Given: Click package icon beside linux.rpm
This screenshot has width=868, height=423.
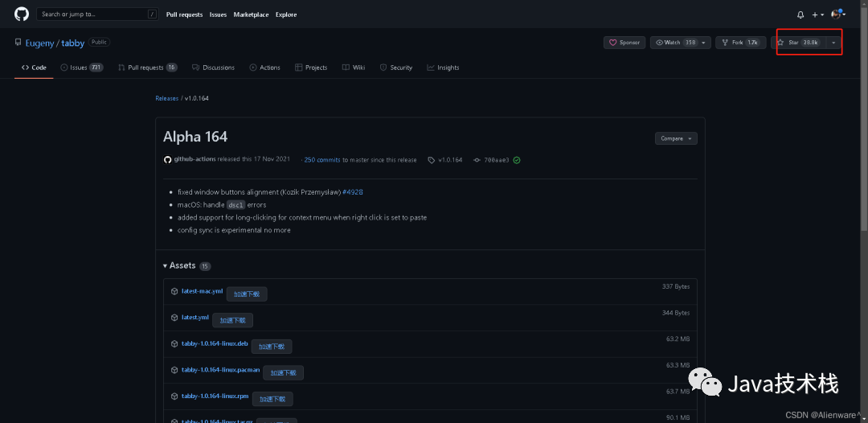Looking at the screenshot, I should click(174, 396).
